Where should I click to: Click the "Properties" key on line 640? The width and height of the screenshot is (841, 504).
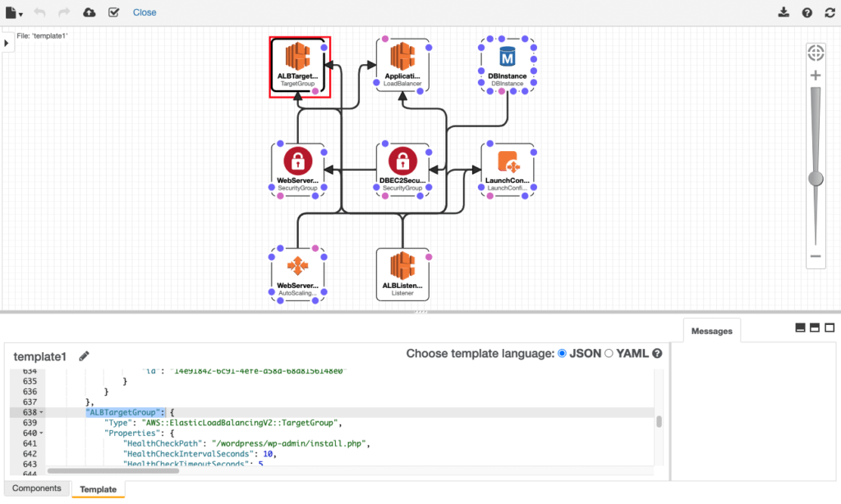(132, 433)
